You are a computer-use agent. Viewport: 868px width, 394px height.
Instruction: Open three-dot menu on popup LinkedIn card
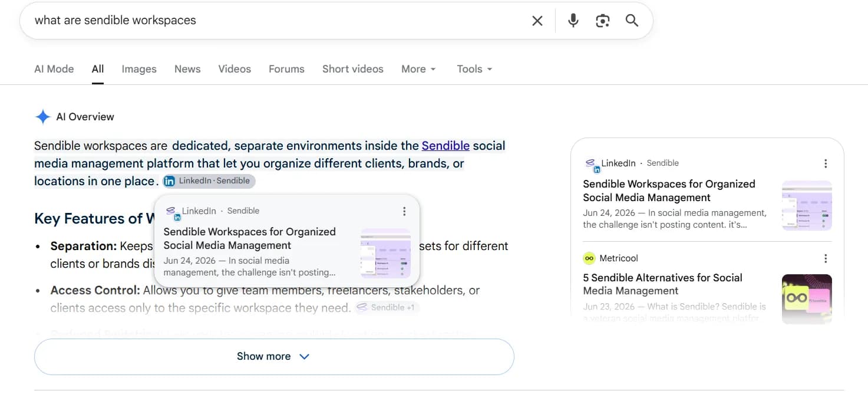click(x=404, y=211)
